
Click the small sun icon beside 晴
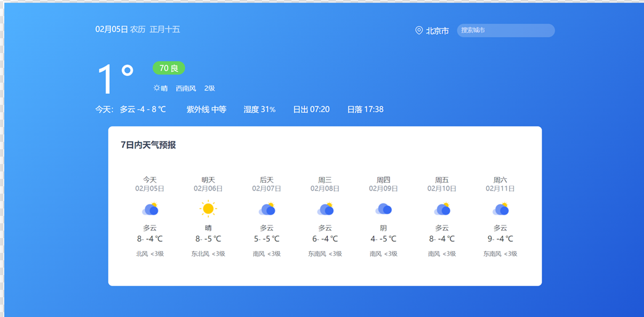(157, 88)
